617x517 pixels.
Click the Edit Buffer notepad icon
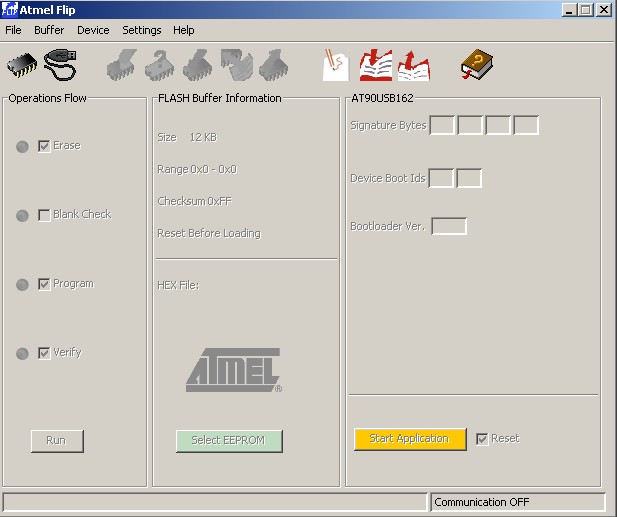pyautogui.click(x=335, y=65)
